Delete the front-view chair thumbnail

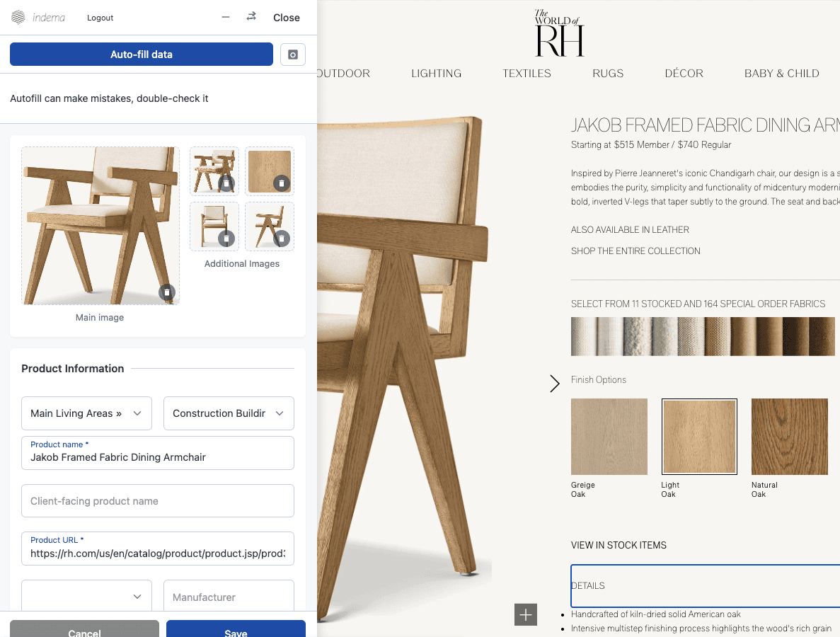pos(225,239)
